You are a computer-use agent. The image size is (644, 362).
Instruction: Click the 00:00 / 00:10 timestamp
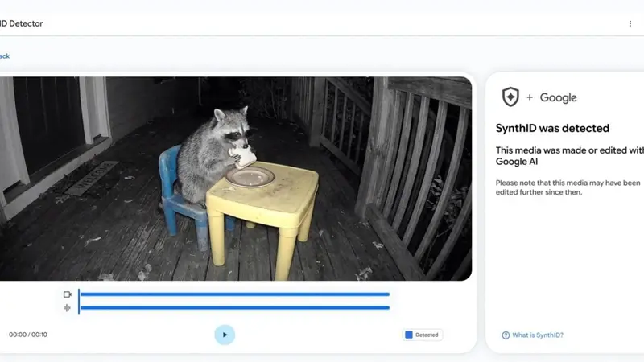pos(28,335)
